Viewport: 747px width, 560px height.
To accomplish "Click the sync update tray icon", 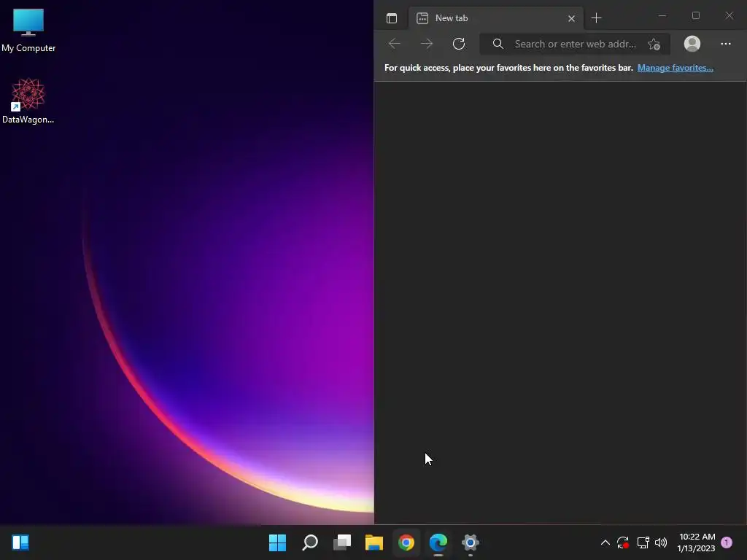I will click(x=623, y=542).
